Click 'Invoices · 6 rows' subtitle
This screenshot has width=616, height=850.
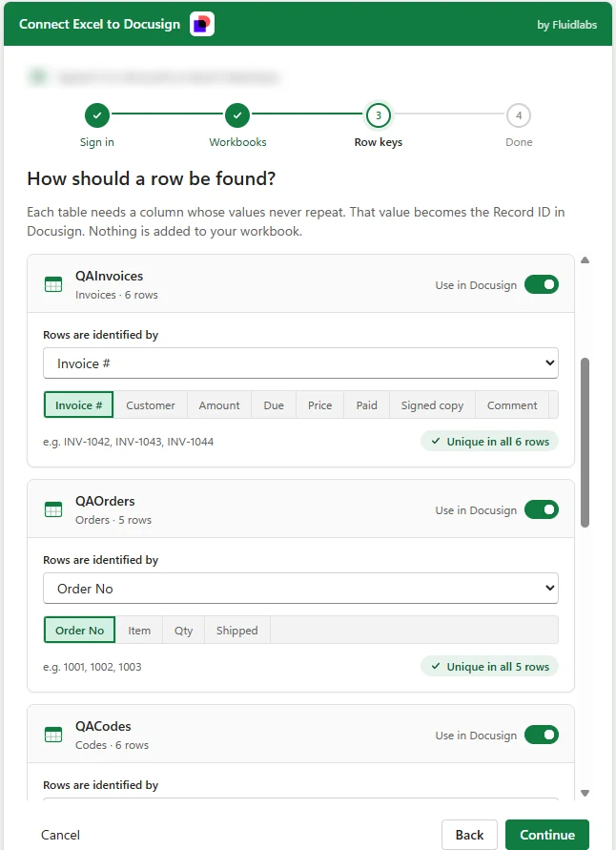pos(116,295)
